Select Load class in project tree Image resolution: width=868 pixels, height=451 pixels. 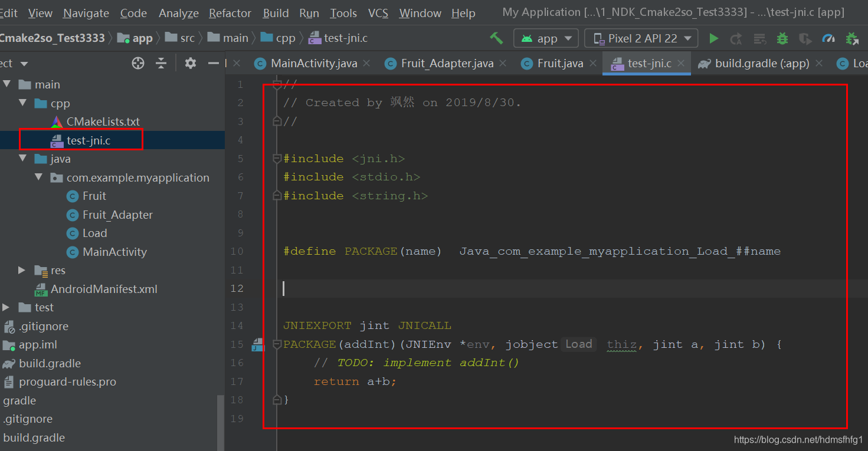(x=87, y=233)
